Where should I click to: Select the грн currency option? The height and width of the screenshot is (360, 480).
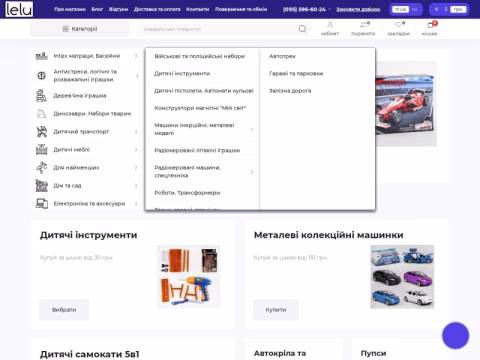(458, 9)
